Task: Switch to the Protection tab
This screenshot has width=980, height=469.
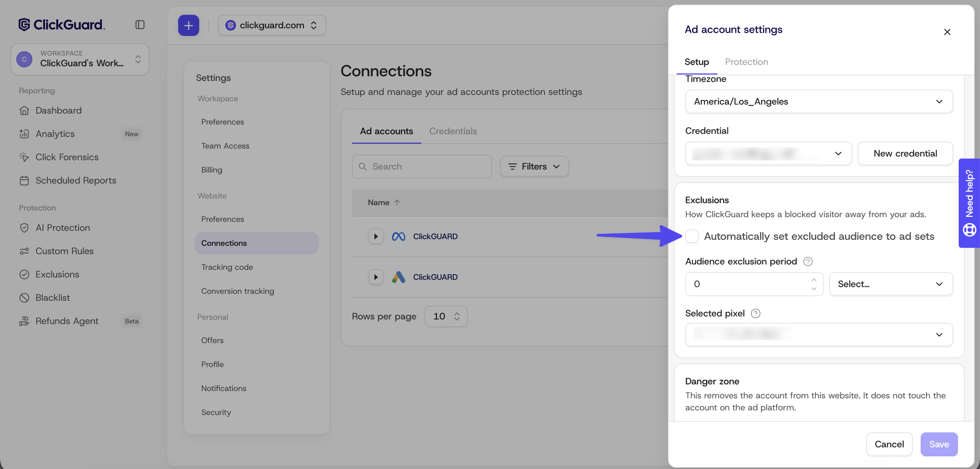Action: pyautogui.click(x=746, y=62)
